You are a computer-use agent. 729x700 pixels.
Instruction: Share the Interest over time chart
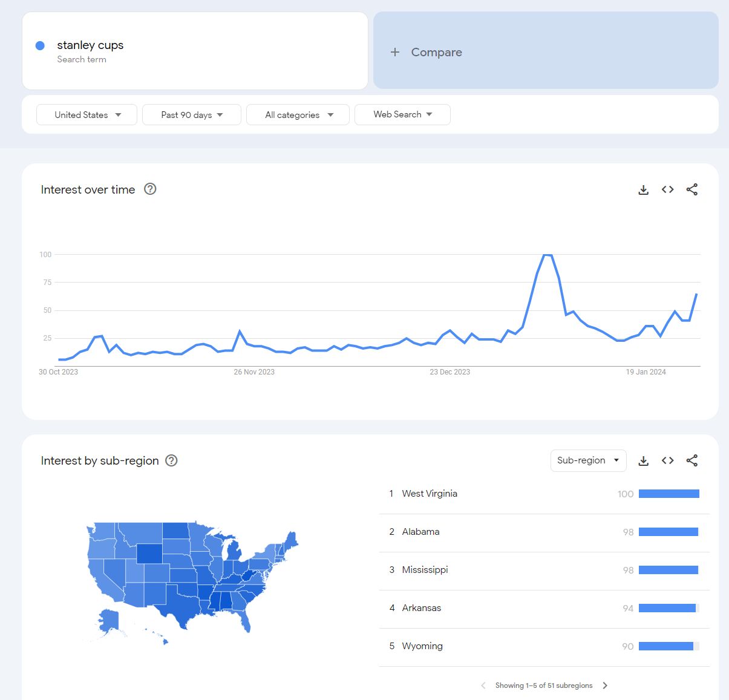(x=692, y=189)
